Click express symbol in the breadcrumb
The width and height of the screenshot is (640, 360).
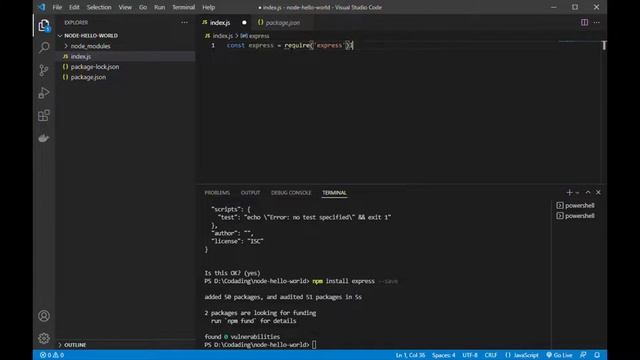[x=259, y=36]
